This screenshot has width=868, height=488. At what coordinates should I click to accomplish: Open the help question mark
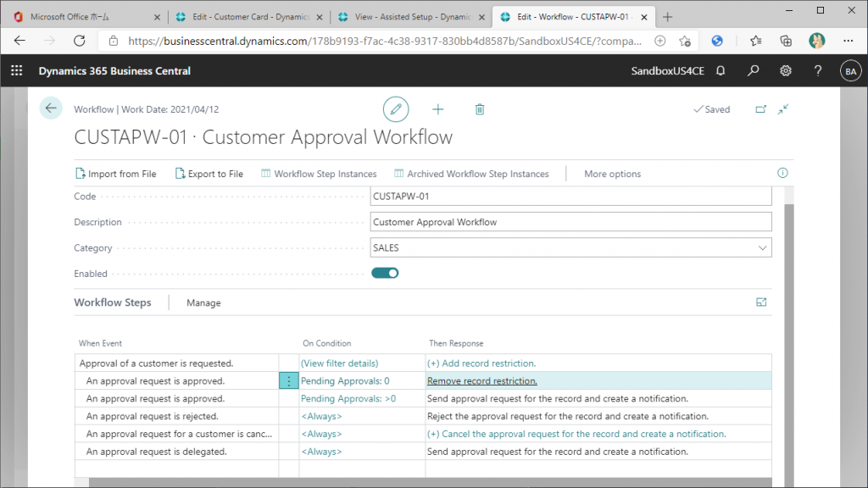click(x=818, y=71)
